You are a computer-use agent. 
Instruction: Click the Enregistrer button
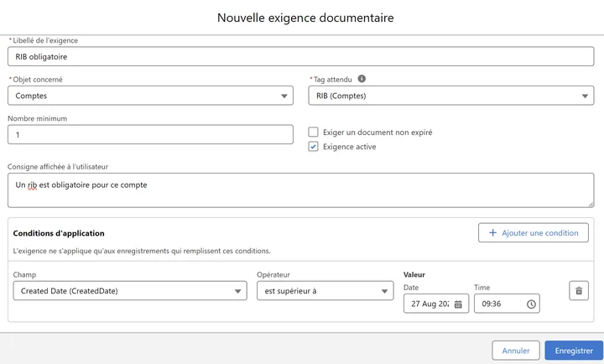pos(574,351)
